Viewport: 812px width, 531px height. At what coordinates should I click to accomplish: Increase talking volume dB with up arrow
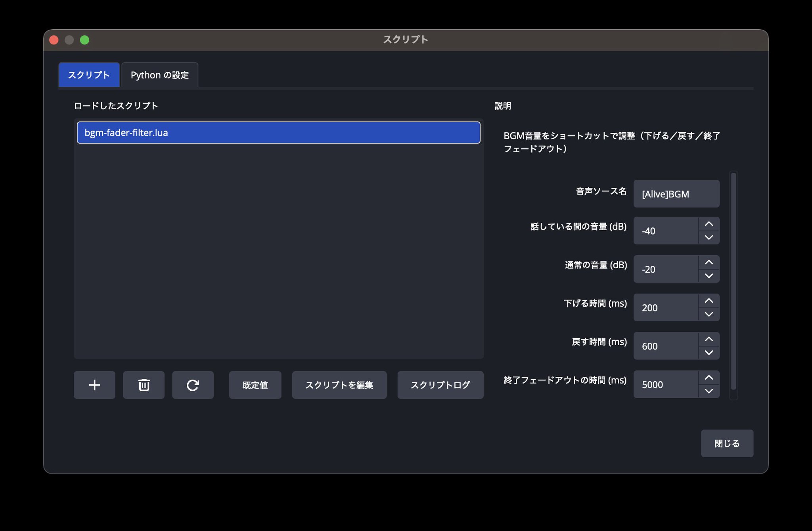tap(709, 224)
